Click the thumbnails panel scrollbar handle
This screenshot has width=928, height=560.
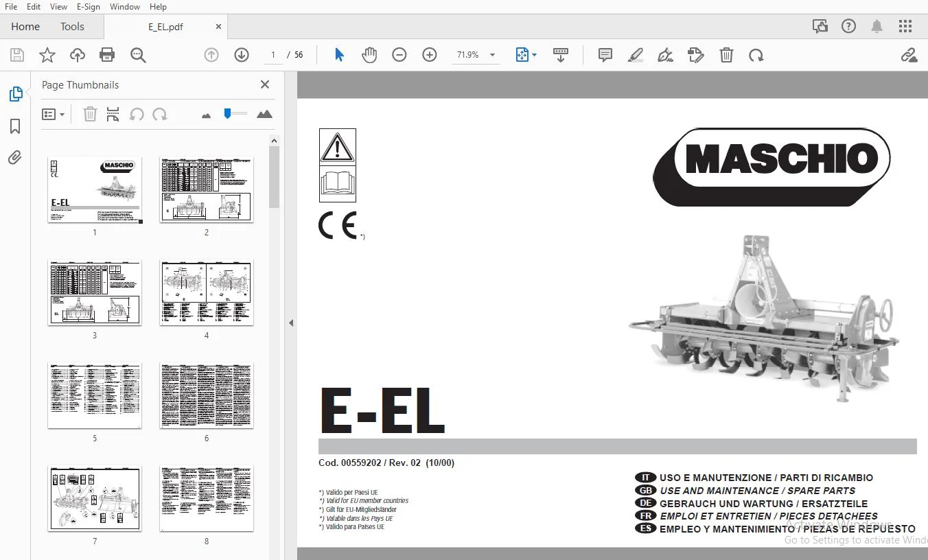tap(274, 177)
